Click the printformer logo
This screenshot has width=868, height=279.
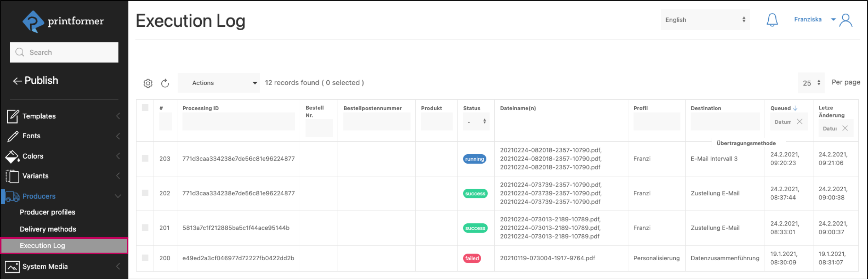click(x=63, y=21)
